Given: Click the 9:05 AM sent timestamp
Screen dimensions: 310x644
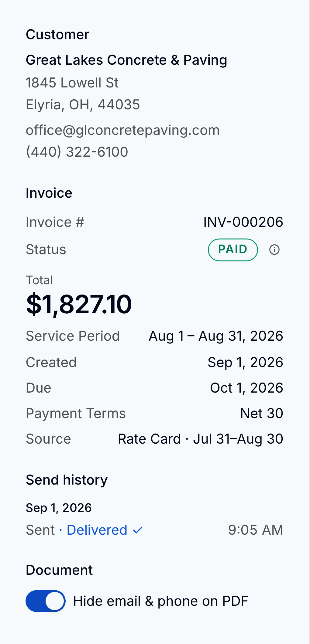Looking at the screenshot, I should [x=256, y=530].
